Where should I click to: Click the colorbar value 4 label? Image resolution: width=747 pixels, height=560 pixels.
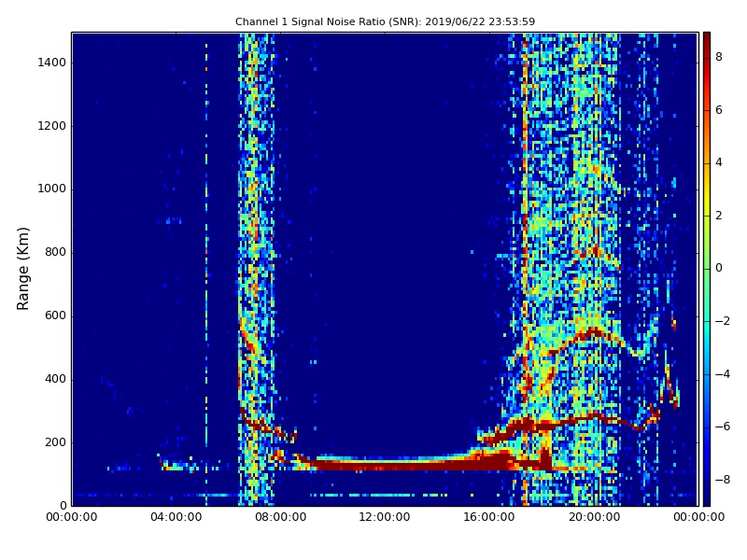coord(719,162)
